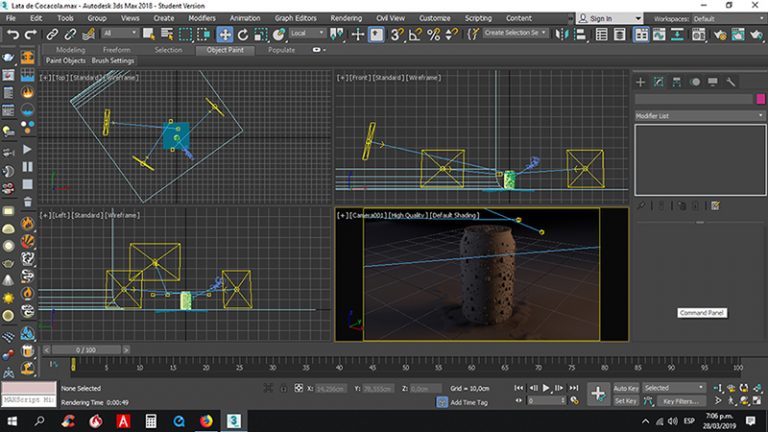768x432 pixels.
Task: Activate the Select and Rotate tool
Action: click(243, 34)
